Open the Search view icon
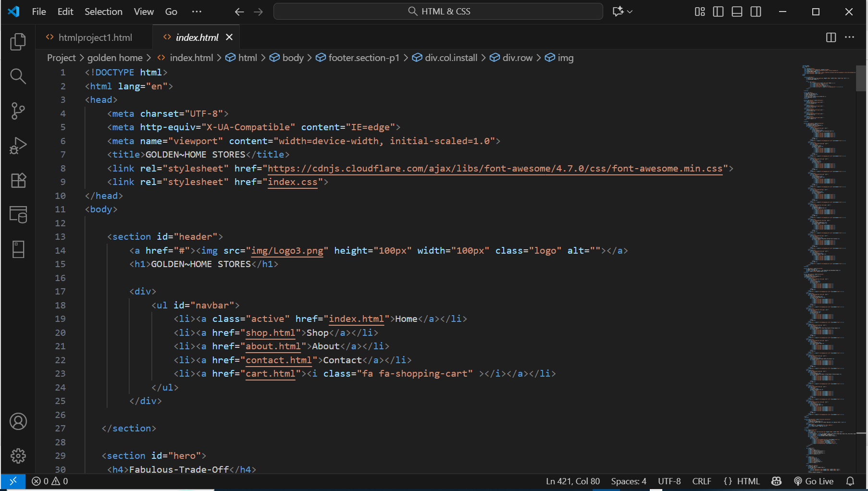The height and width of the screenshot is (491, 868). 18,76
